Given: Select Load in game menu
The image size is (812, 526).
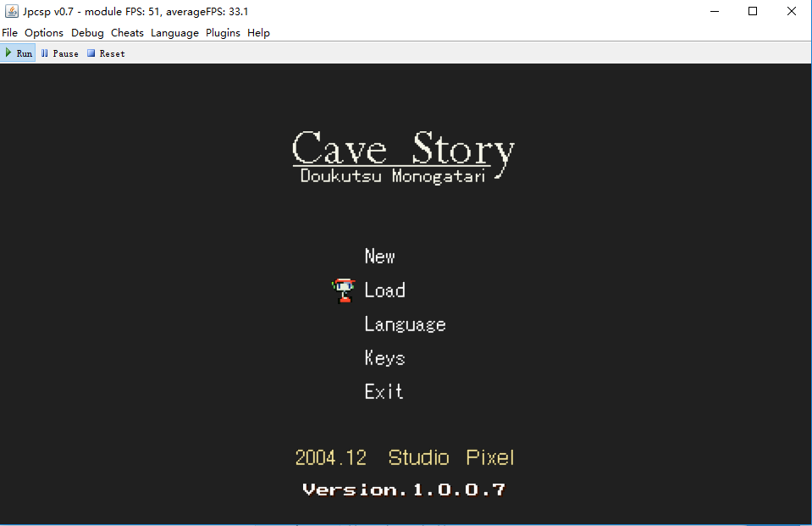Looking at the screenshot, I should [x=384, y=291].
